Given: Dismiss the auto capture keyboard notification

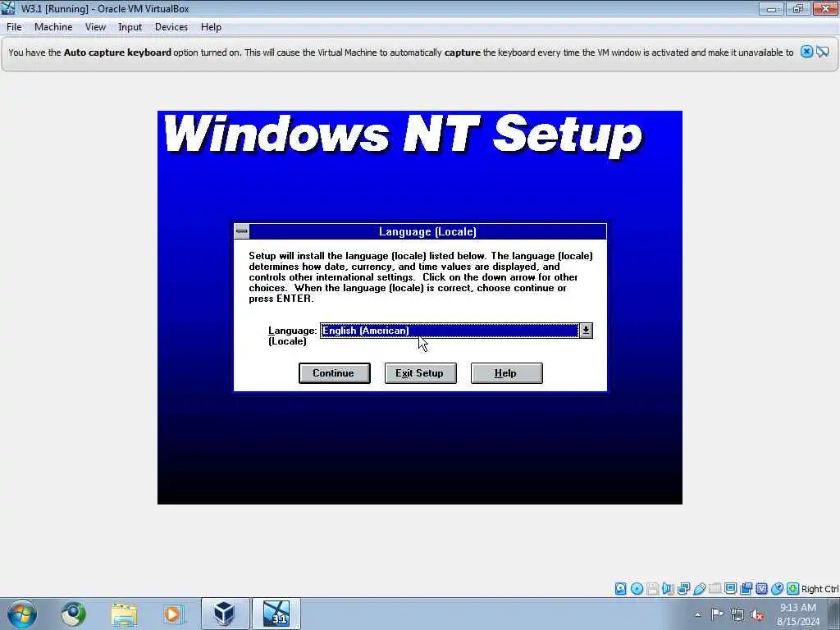Looking at the screenshot, I should 806,52.
